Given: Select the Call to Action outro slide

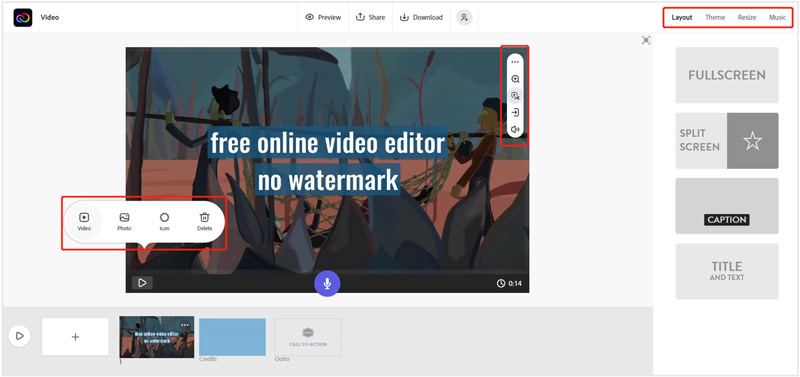Looking at the screenshot, I should (308, 337).
